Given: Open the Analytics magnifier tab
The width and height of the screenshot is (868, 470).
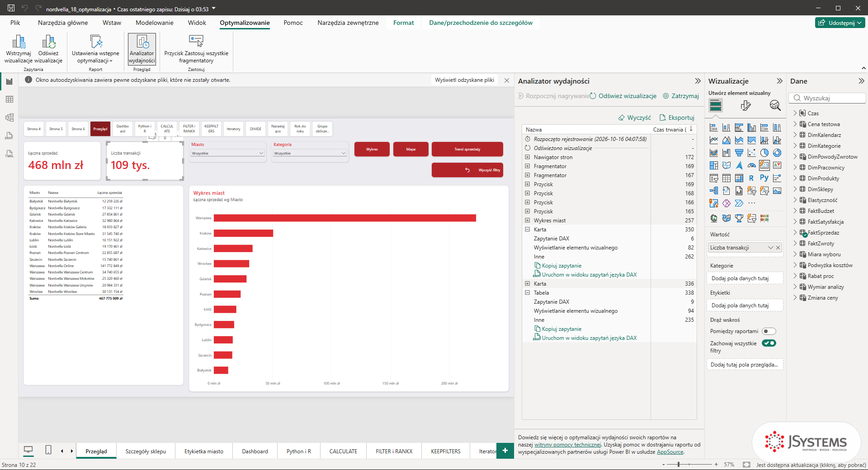Looking at the screenshot, I should [775, 106].
